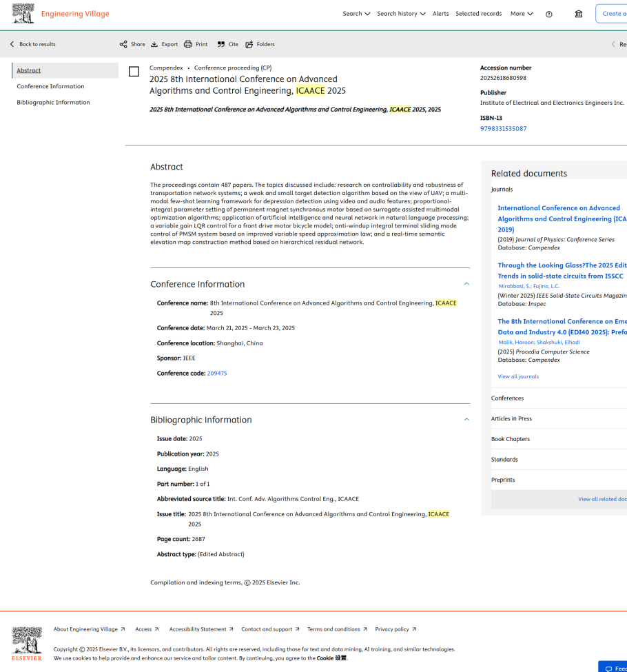Open Privacy policy footer link
The image size is (627, 672).
[x=395, y=629]
